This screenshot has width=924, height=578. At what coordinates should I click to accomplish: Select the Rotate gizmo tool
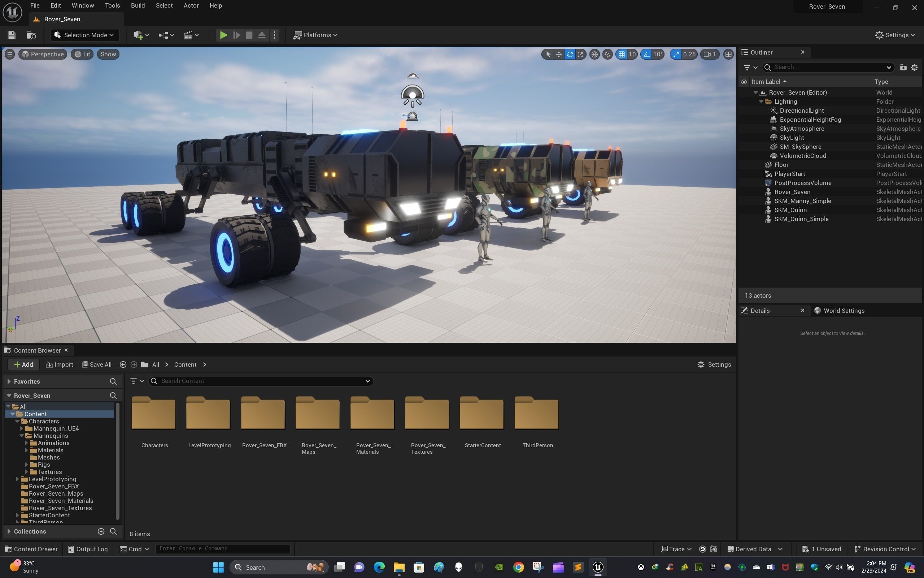570,54
